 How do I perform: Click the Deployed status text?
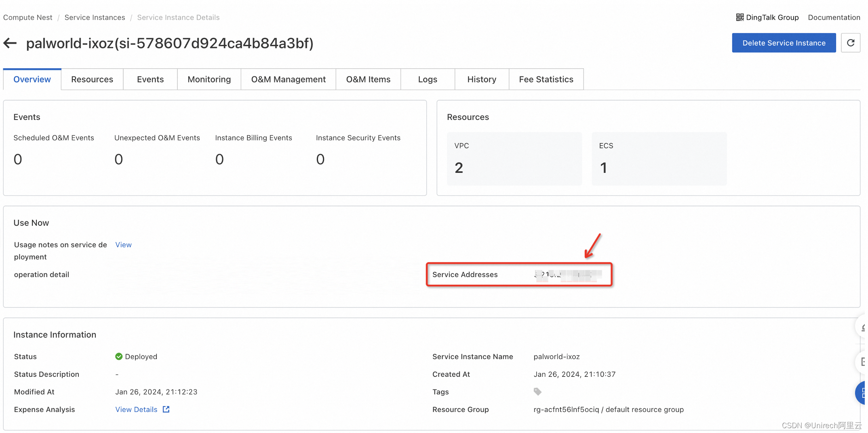point(141,357)
